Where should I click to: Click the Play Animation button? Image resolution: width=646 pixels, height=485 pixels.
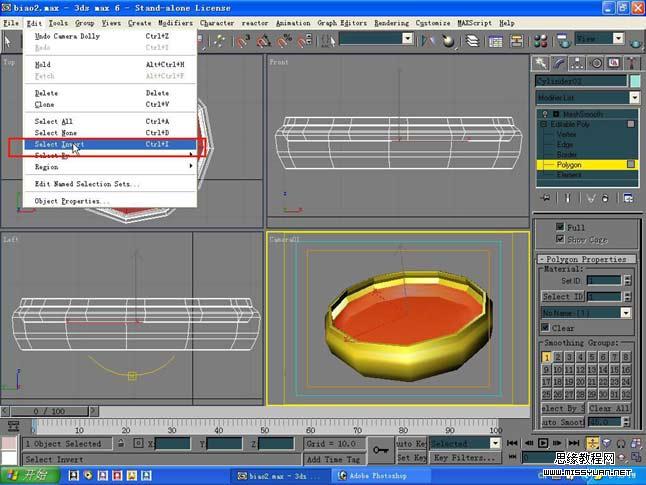(x=543, y=443)
